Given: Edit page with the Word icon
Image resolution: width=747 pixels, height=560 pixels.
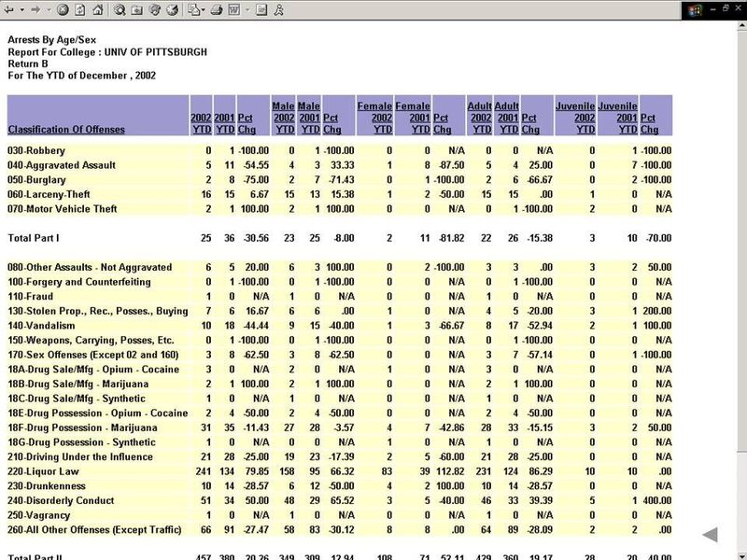Looking at the screenshot, I should click(234, 9).
